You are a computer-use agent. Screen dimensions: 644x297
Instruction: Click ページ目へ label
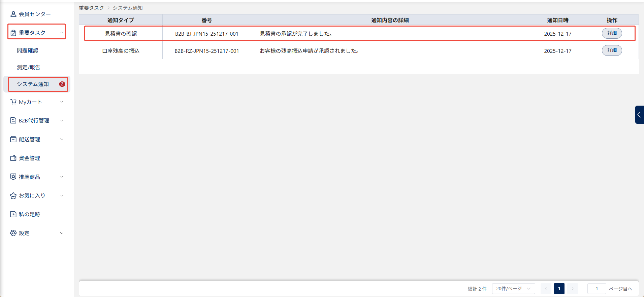pyautogui.click(x=620, y=289)
